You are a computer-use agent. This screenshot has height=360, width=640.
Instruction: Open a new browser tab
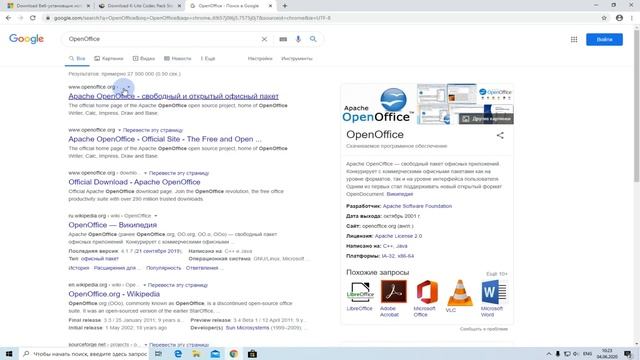coord(285,6)
